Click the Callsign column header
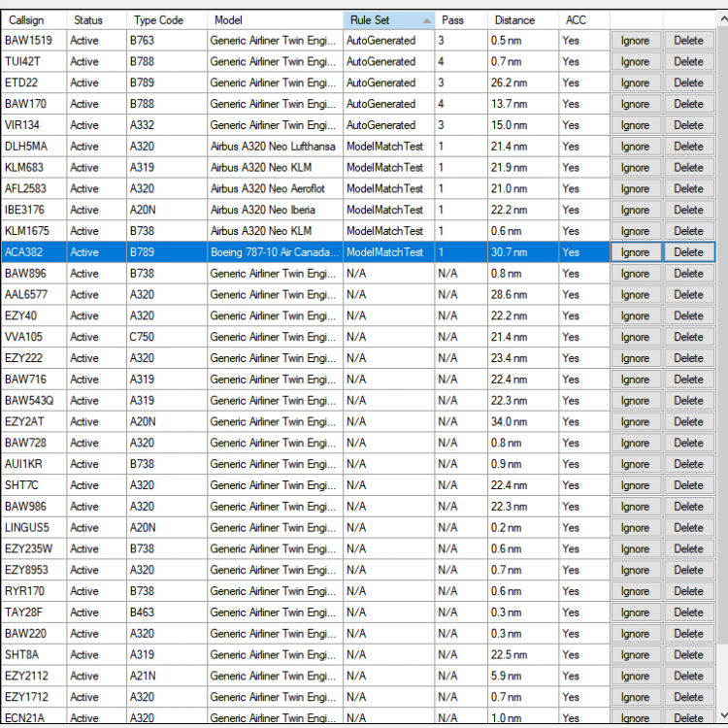Viewport: 728px width, 728px height. pos(33,19)
